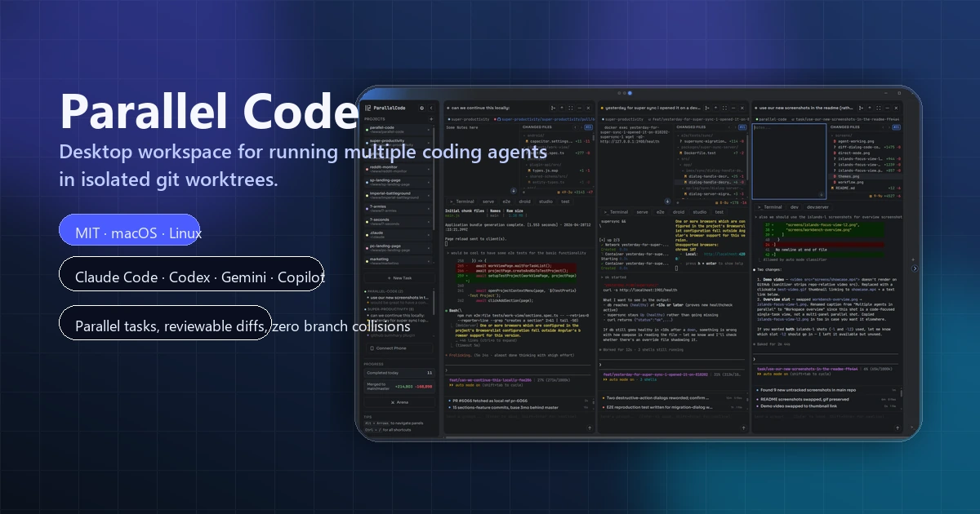Click merge icon on 'can we continue this locally' panel
980x514 pixels.
point(553,108)
